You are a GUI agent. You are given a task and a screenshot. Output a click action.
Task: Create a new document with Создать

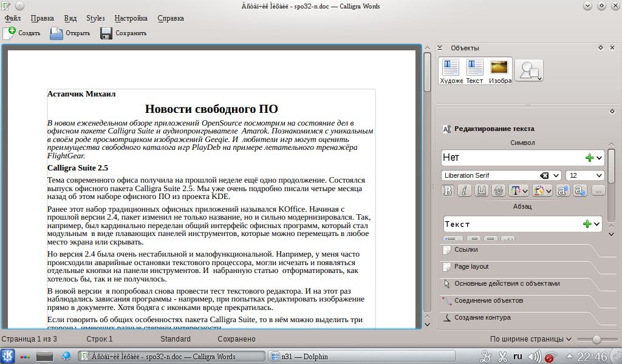tap(22, 33)
